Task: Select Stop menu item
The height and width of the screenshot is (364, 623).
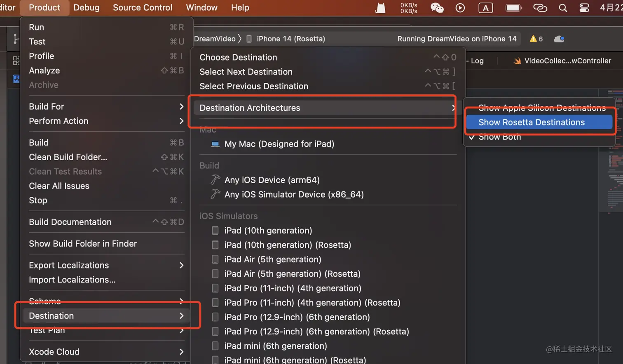Action: (106, 200)
